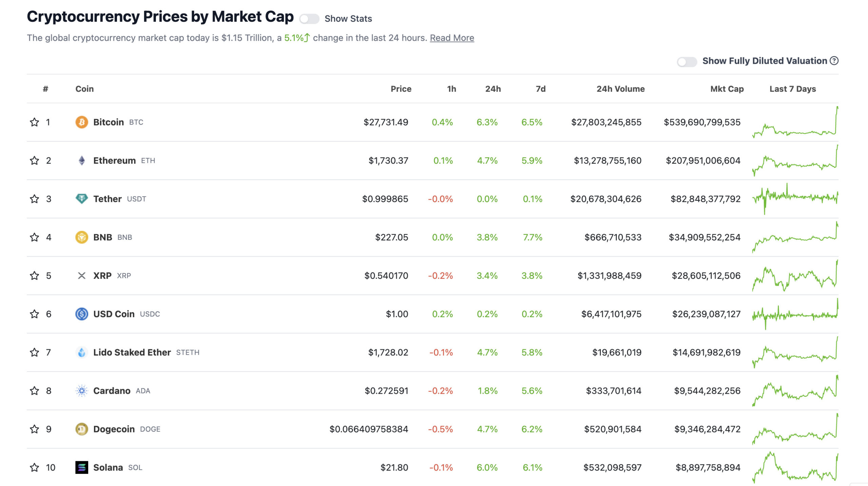Add XRP to favorites via star
868x486 pixels.
(x=34, y=275)
